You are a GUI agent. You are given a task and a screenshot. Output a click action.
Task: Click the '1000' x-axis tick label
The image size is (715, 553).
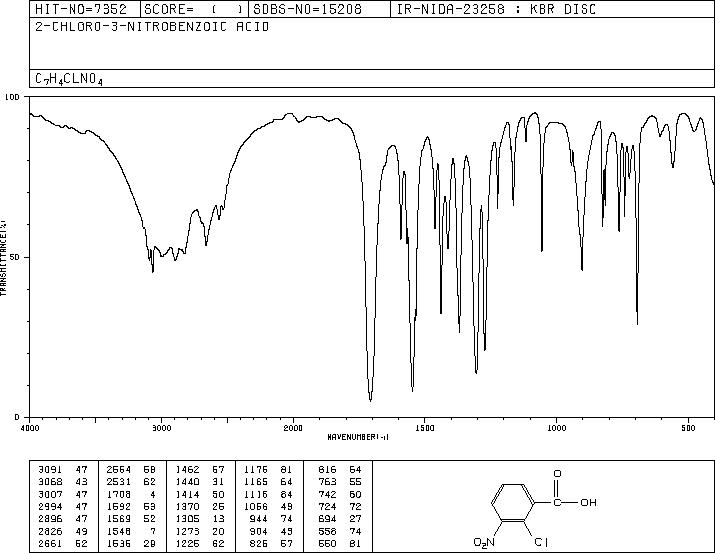[556, 428]
